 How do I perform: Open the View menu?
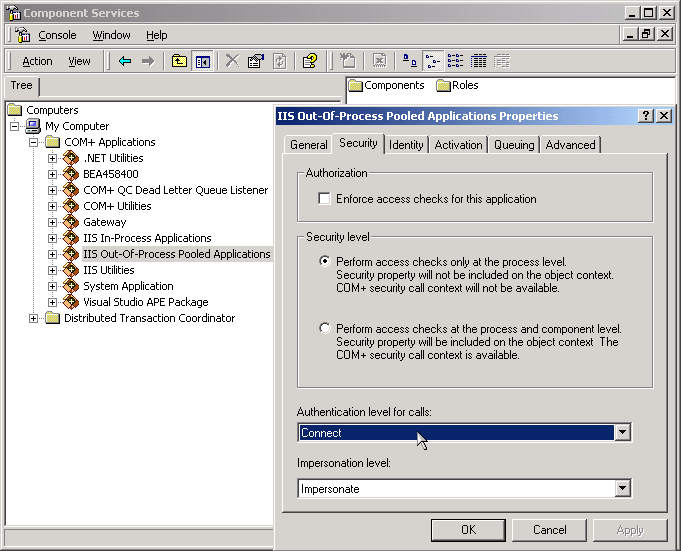point(79,61)
